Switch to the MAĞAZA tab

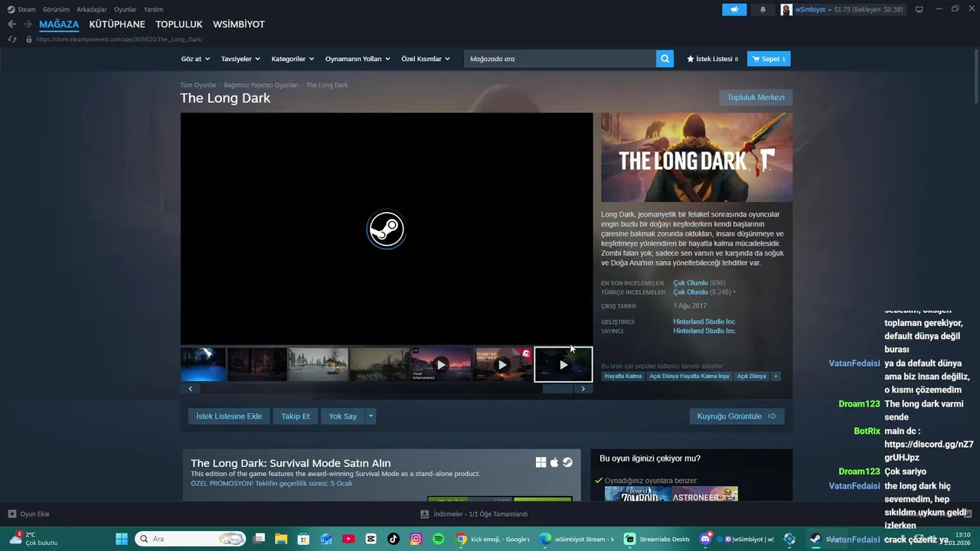[59, 24]
